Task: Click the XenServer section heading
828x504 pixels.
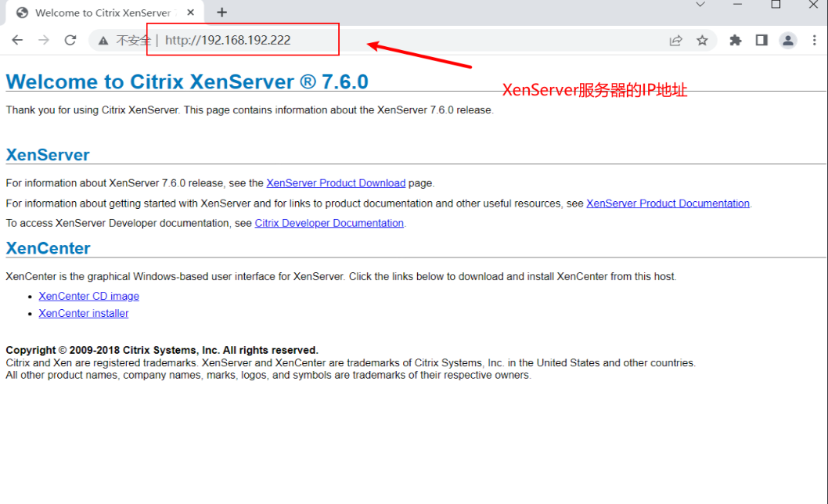Action: click(48, 155)
